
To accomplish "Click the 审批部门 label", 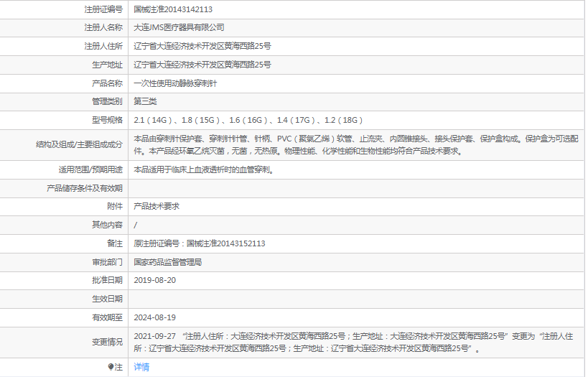I will [x=107, y=262].
